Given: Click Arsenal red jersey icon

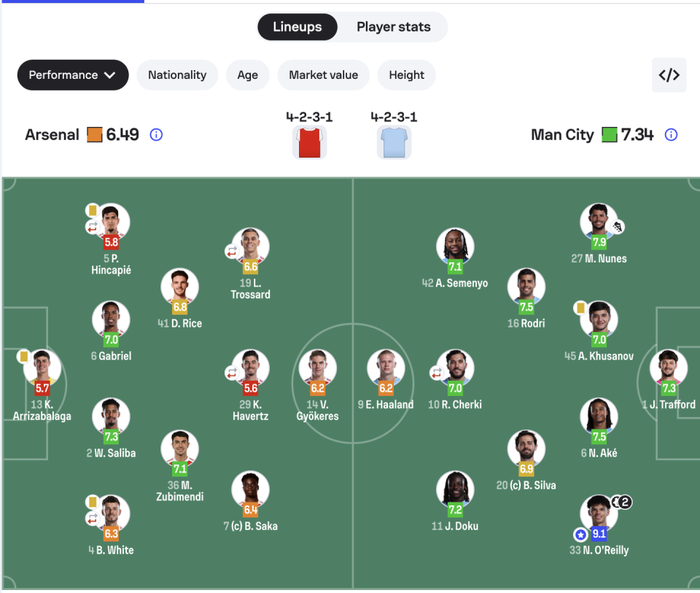Looking at the screenshot, I should [x=309, y=142].
